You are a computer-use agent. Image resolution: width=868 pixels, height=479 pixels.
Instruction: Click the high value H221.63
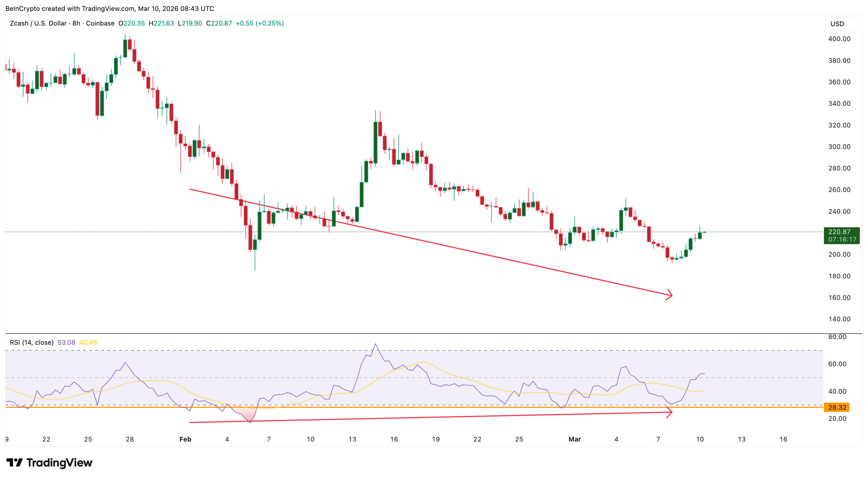pos(162,24)
